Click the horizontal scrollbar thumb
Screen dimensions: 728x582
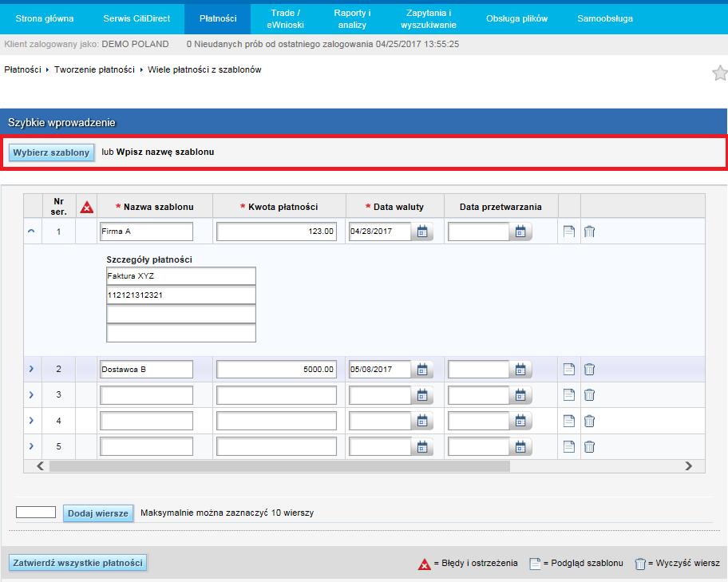[279, 466]
